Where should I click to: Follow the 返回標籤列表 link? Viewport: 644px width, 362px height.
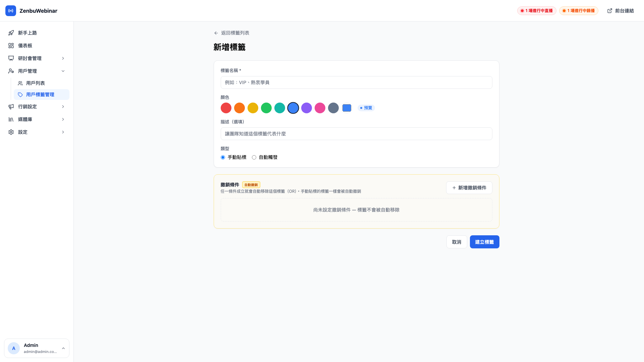231,33
